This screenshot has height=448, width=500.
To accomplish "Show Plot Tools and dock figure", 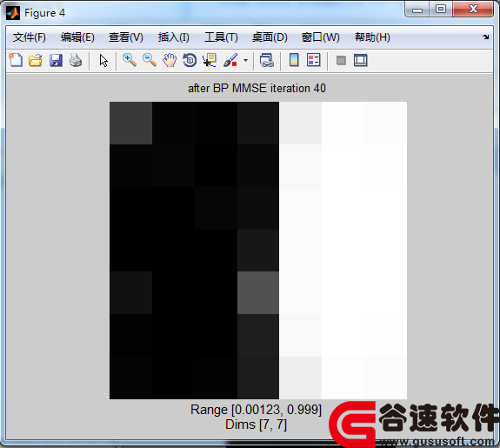I will (361, 60).
